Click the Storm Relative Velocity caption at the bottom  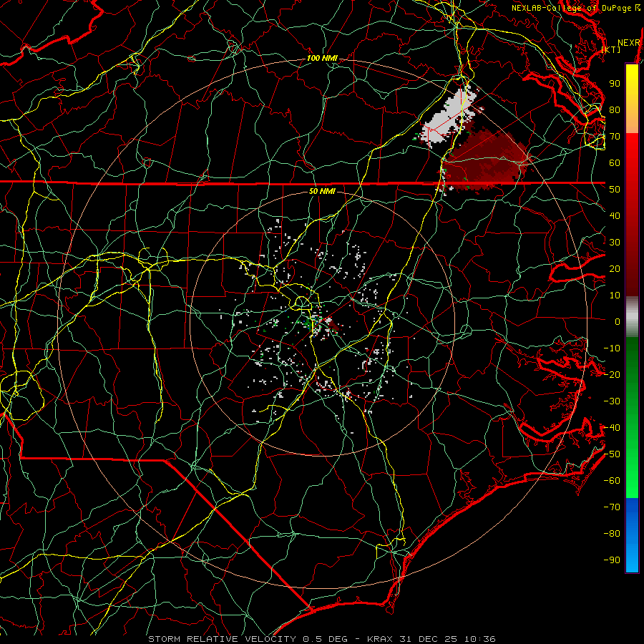tap(322, 639)
